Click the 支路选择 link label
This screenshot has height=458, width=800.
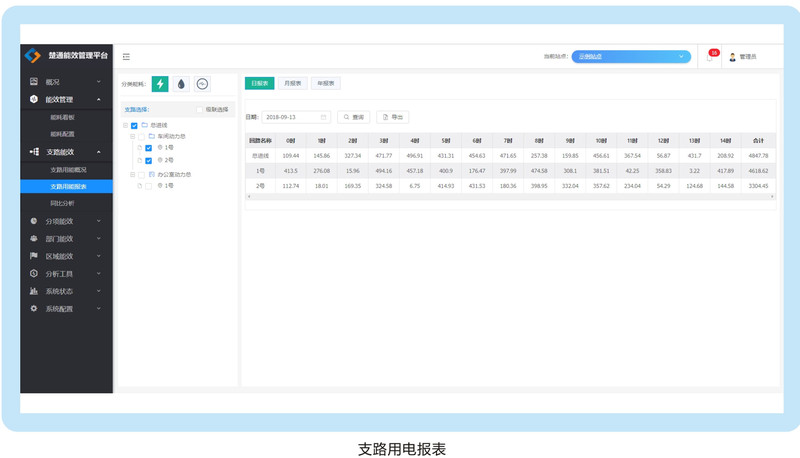coord(137,110)
